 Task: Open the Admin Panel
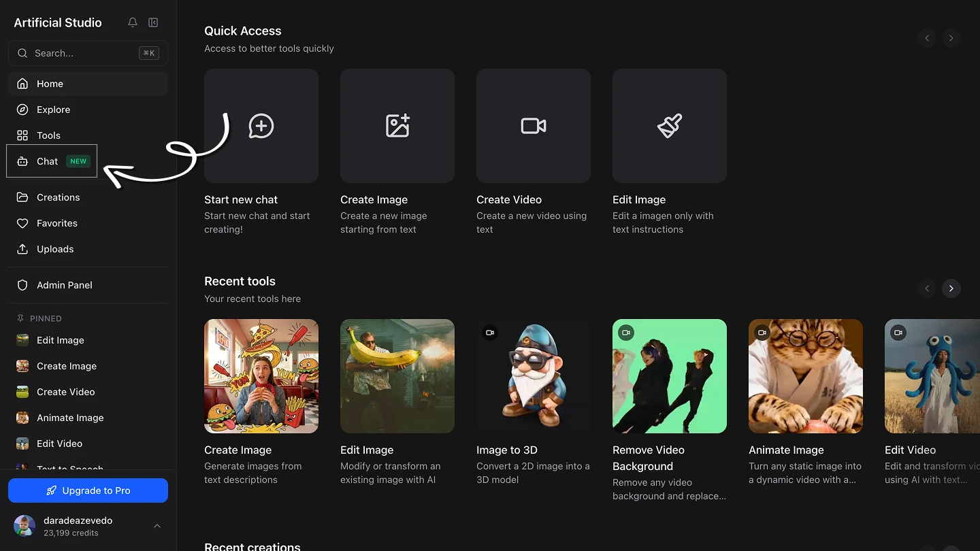[x=64, y=285]
